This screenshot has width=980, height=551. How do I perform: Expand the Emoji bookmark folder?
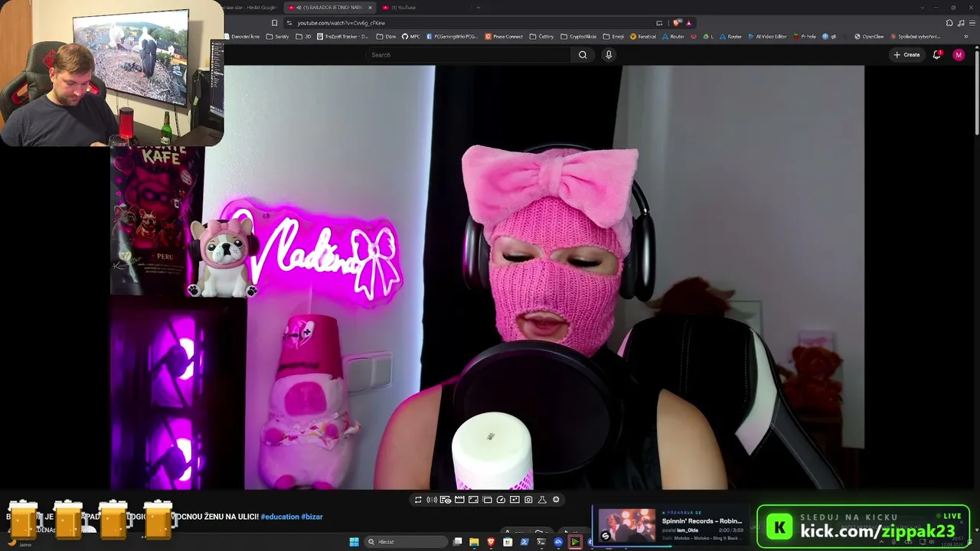click(614, 37)
